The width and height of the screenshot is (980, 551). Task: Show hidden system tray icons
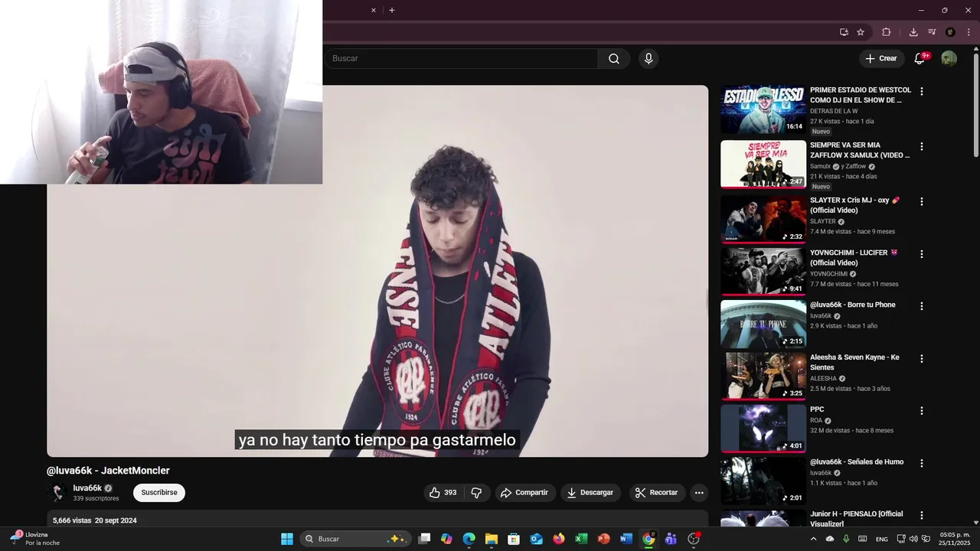coord(815,539)
